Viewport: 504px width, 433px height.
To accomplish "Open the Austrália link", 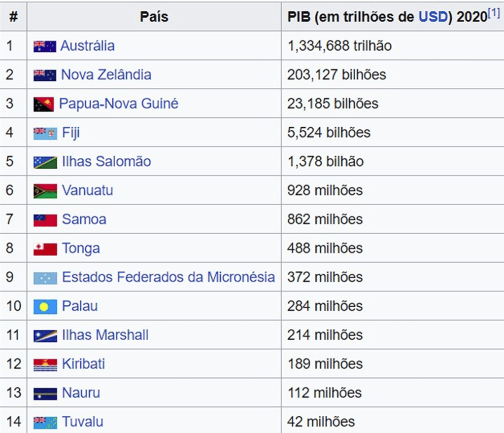I will 87,46.
